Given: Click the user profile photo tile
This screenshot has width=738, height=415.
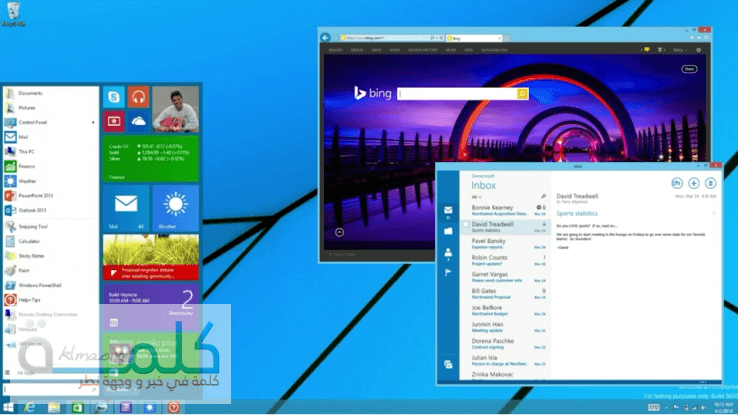Looking at the screenshot, I should point(176,109).
